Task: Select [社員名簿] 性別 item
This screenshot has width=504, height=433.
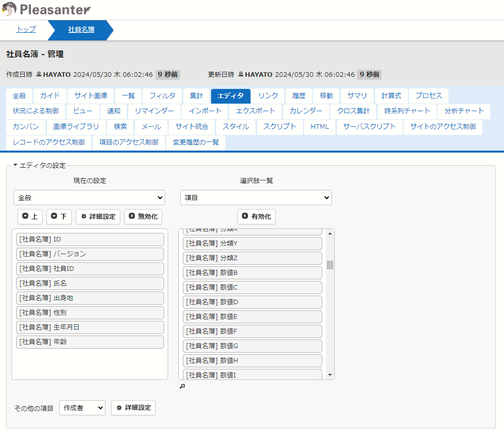Action: click(x=90, y=313)
